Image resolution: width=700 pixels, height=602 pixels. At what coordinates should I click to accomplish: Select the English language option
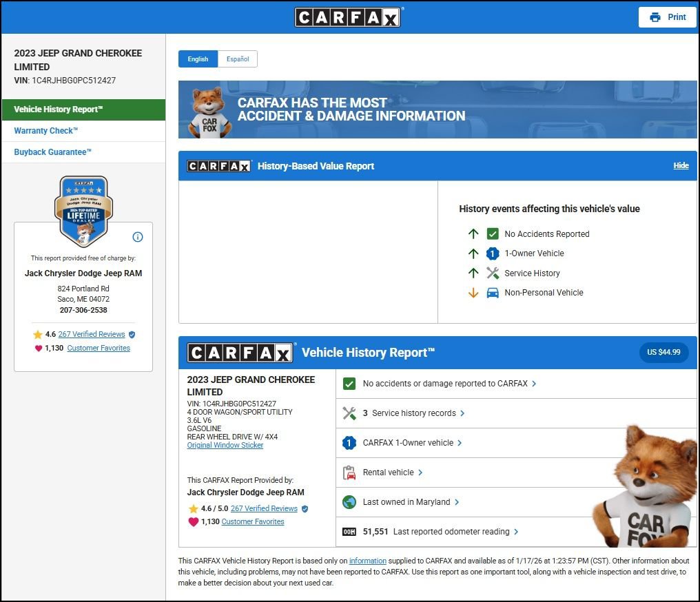198,59
